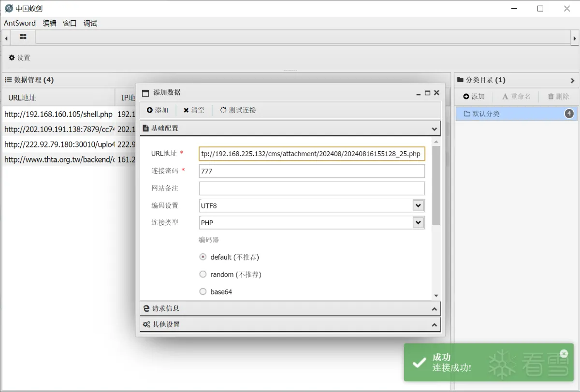Click the dialog scrollbar down arrow
The width and height of the screenshot is (580, 392).
(x=436, y=295)
